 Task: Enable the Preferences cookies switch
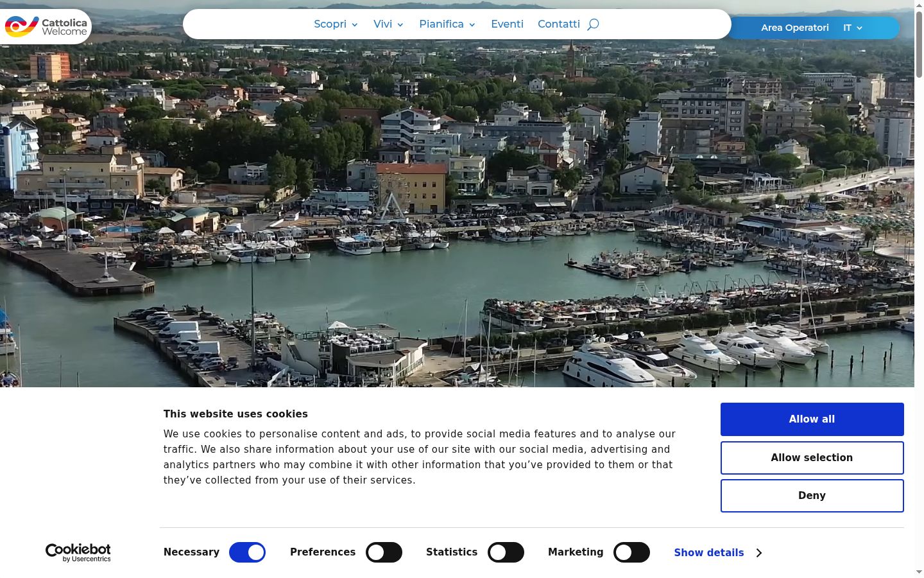[x=384, y=552]
